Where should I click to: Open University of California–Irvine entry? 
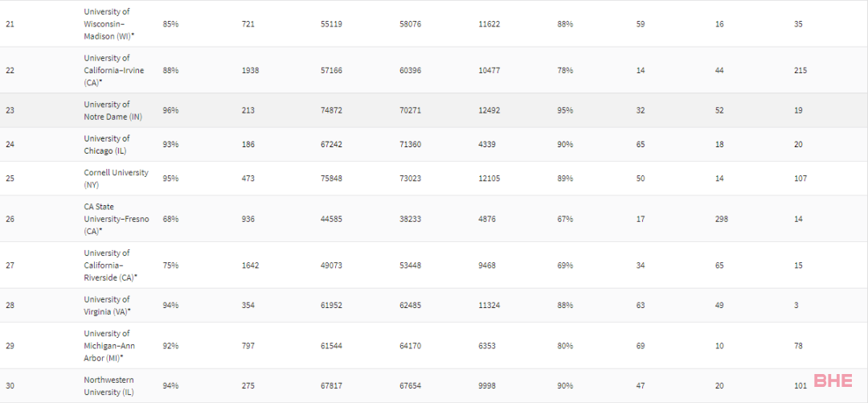pyautogui.click(x=114, y=71)
